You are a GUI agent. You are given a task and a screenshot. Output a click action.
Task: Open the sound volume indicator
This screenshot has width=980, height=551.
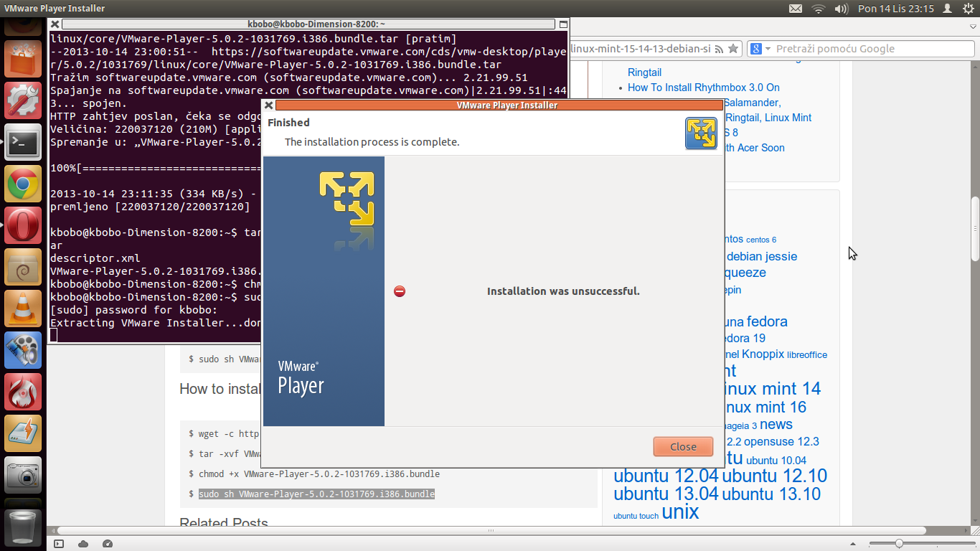pyautogui.click(x=842, y=9)
